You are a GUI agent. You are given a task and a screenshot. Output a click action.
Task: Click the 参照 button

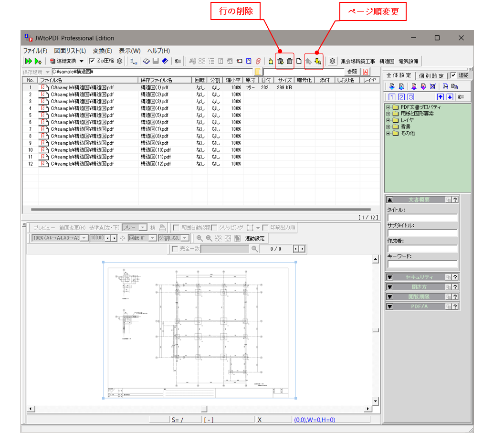click(352, 72)
